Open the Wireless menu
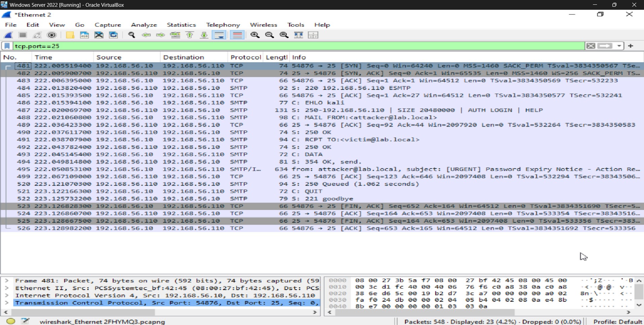Viewport: 644px width, 325px height. click(263, 25)
